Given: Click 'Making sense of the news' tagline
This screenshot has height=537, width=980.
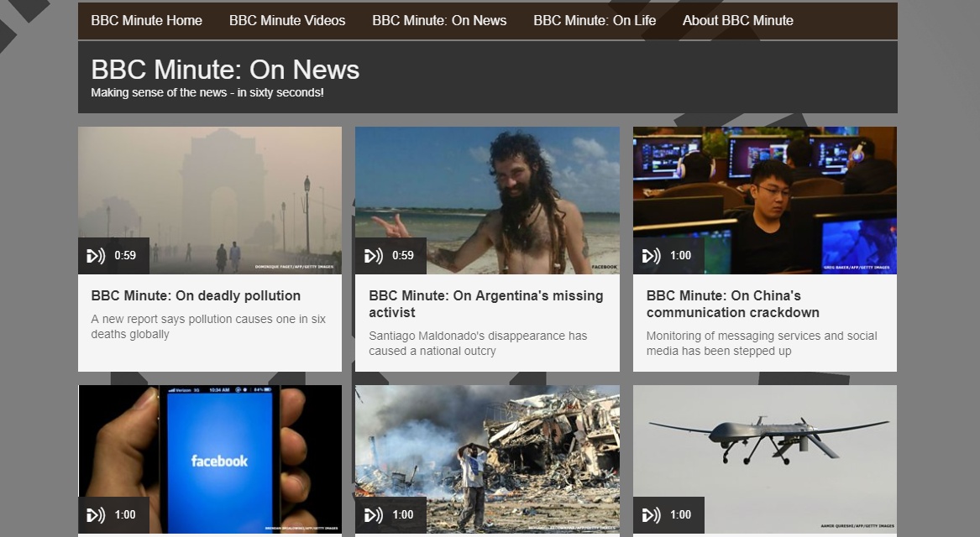Looking at the screenshot, I should (207, 93).
